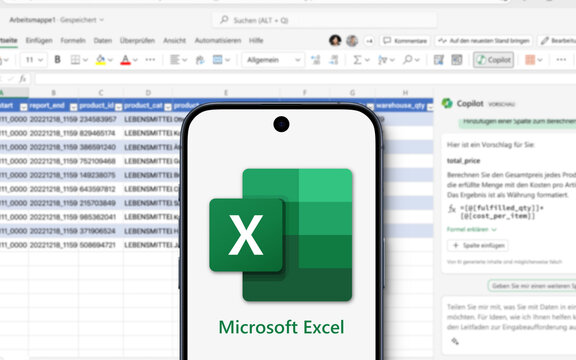576x360 pixels.
Task: Select cell with product_id 508694721
Action: (x=101, y=245)
